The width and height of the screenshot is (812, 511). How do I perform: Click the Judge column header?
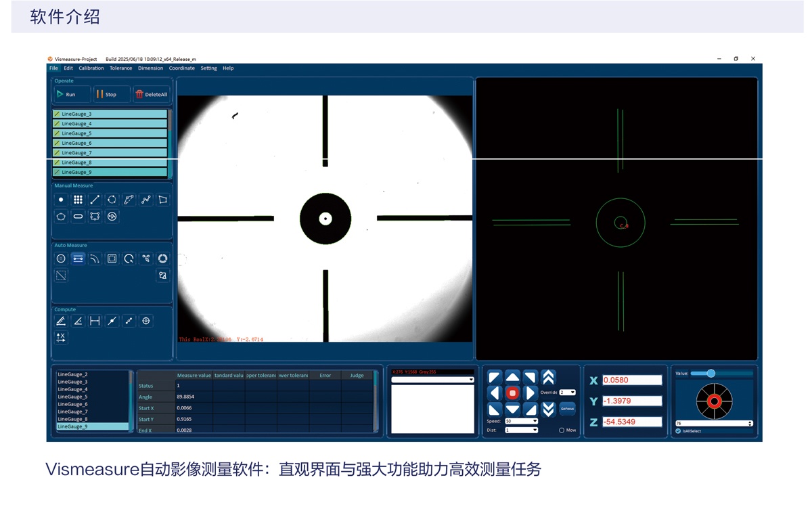tap(357, 375)
